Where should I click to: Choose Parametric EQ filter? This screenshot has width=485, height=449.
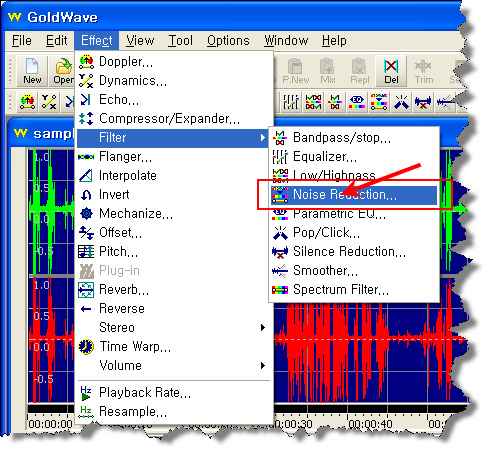point(354,214)
